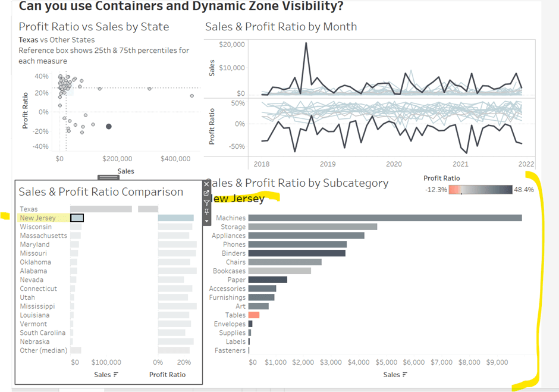This screenshot has width=559, height=392.
Task: Click the Go to Sheet icon
Action: pos(207,193)
